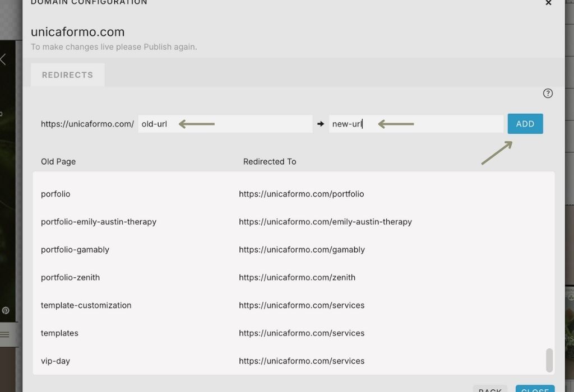574x392 pixels.
Task: Switch to the REDIRECTS tab
Action: pos(67,74)
